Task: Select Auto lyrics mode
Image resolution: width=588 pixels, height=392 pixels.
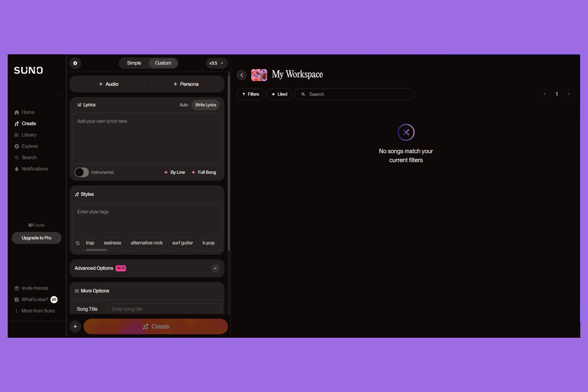Action: 184,105
